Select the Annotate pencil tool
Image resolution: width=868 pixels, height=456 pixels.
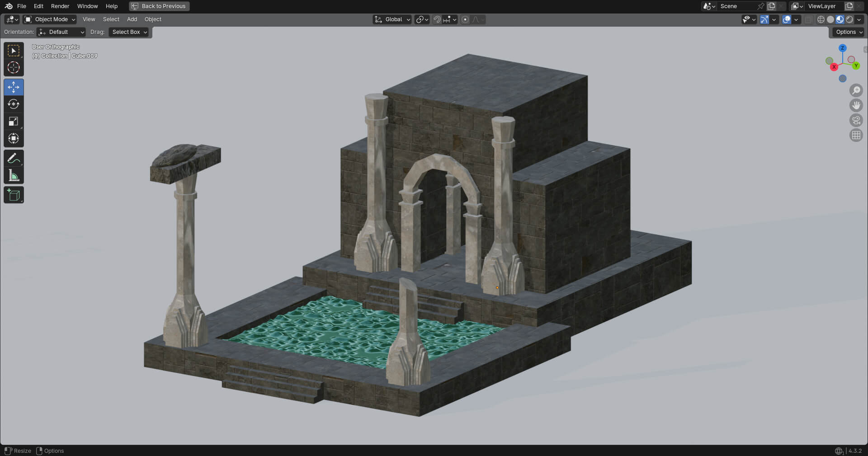coord(14,158)
